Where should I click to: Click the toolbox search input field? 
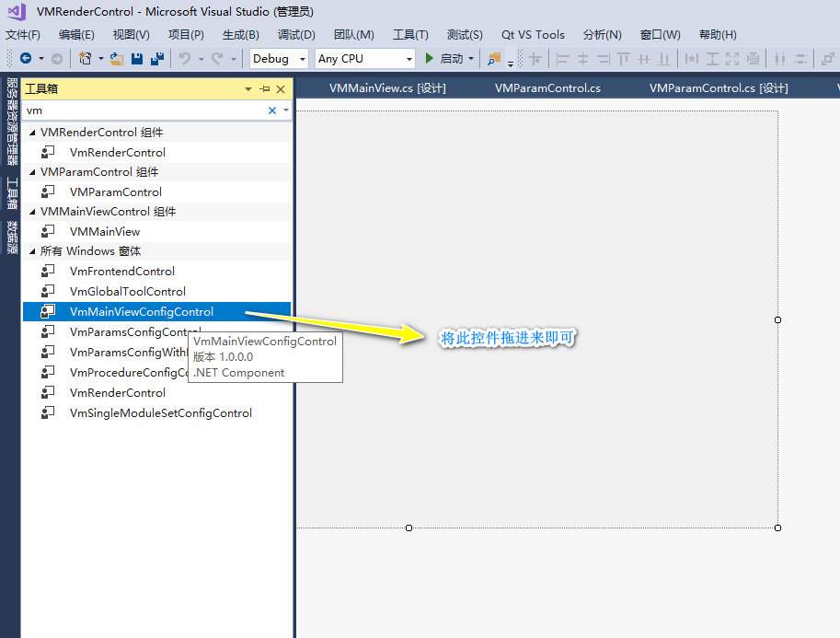point(144,110)
